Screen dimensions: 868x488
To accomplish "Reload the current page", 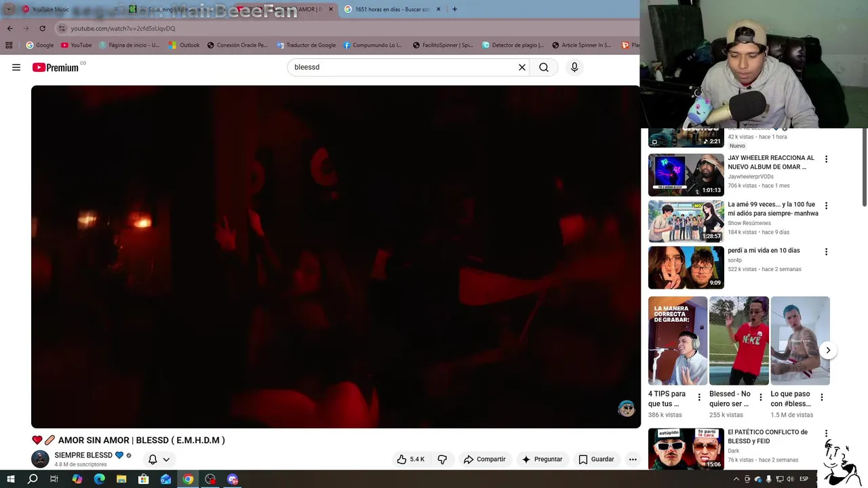I will 42,28.
